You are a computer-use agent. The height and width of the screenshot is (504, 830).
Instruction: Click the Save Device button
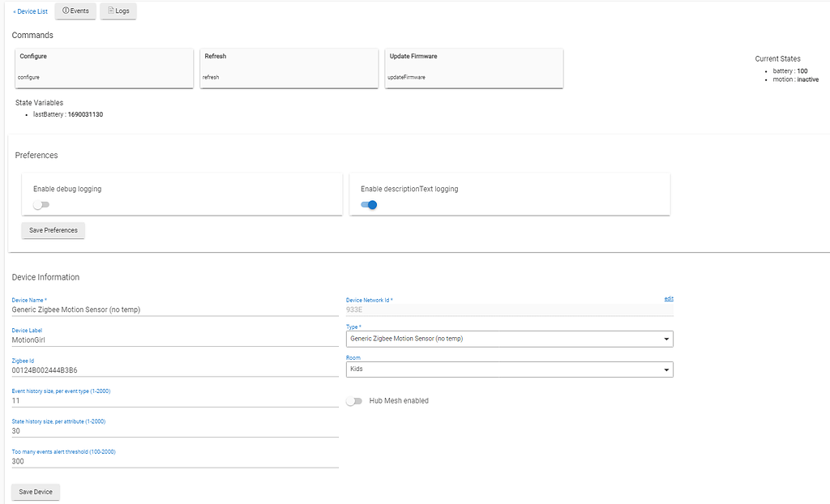click(36, 493)
